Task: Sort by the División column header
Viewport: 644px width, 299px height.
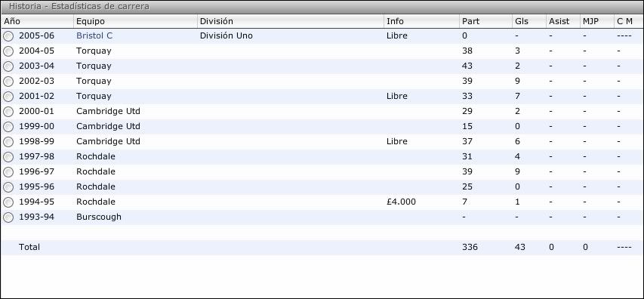Action: (291, 21)
